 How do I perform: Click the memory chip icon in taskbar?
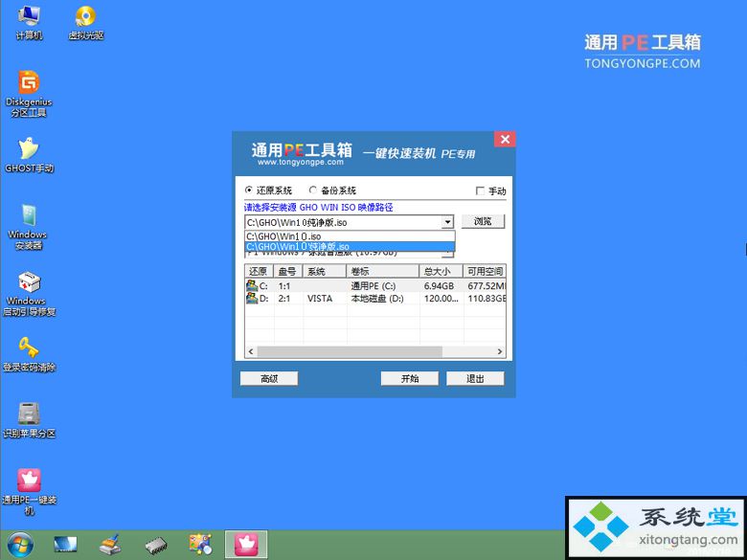156,545
